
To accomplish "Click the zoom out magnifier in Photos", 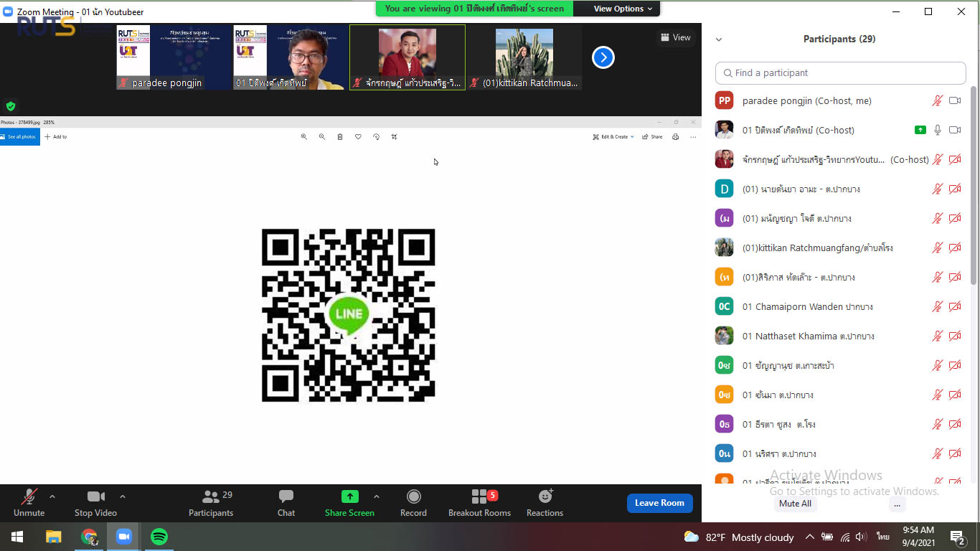I will (x=321, y=137).
